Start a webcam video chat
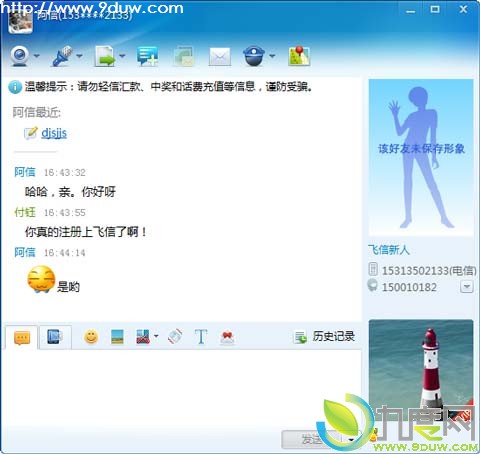Image resolution: width=480 pixels, height=454 pixels. (x=20, y=56)
